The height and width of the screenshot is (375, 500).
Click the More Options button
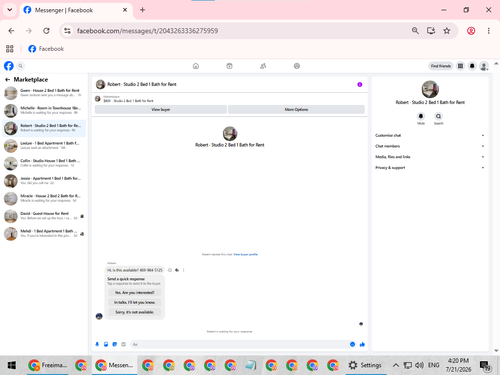pyautogui.click(x=296, y=109)
